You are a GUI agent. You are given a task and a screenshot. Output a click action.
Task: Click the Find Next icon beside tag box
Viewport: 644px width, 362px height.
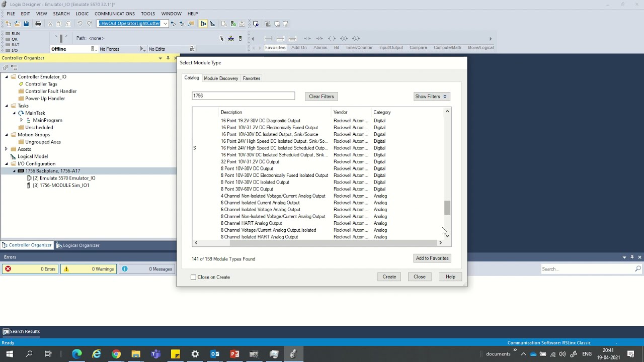(x=182, y=24)
